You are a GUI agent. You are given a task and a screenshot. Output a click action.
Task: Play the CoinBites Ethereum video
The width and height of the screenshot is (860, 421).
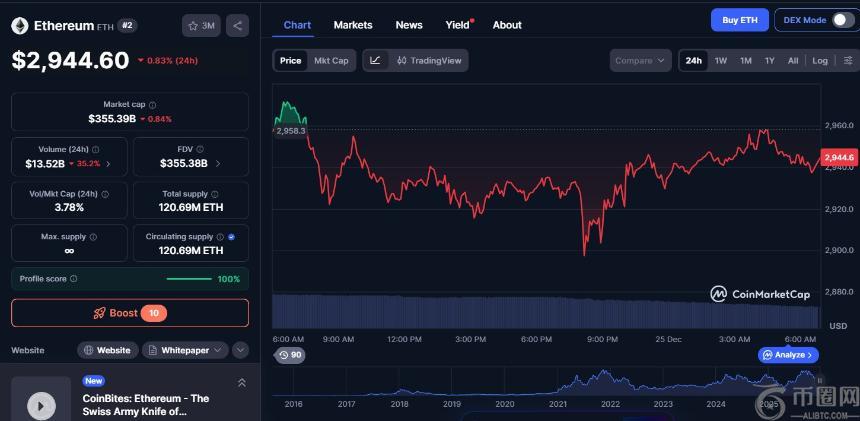(x=41, y=404)
